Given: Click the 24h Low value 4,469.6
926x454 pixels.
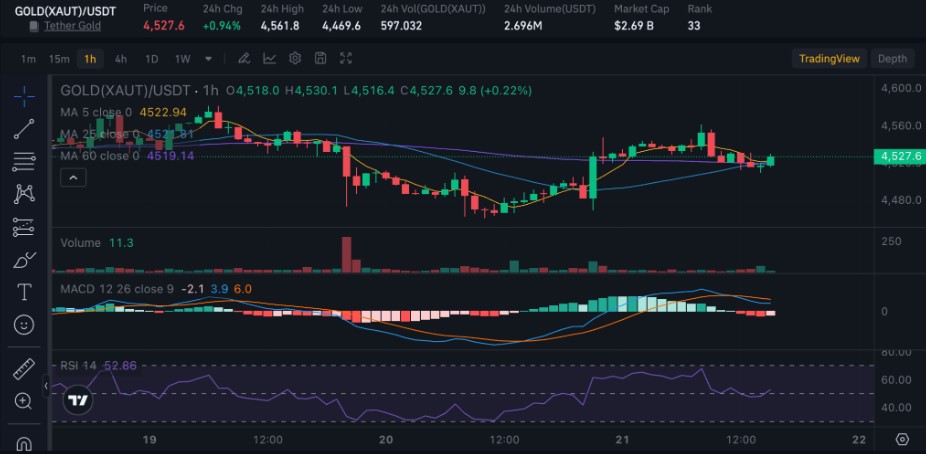Looking at the screenshot, I should point(341,26).
